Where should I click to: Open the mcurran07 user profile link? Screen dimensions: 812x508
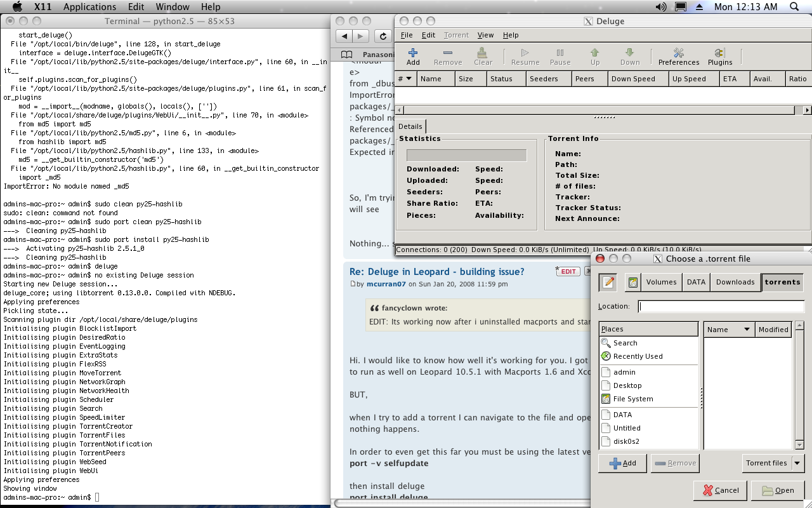386,284
